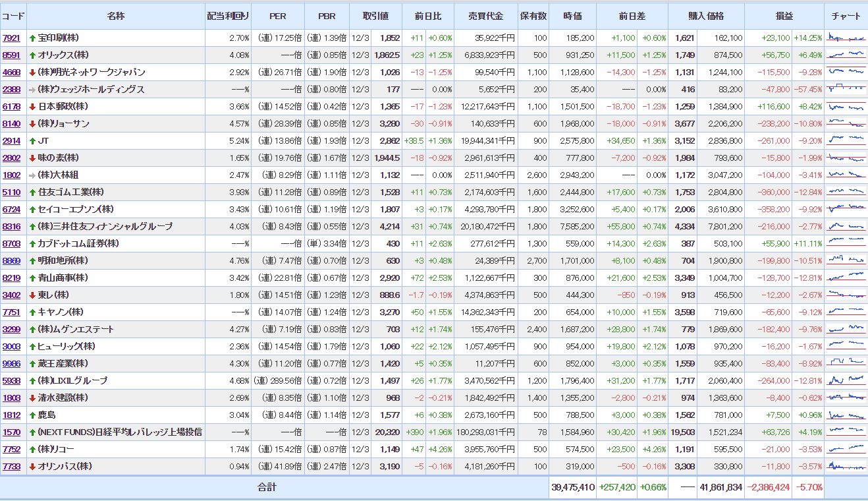The width and height of the screenshot is (868, 501).
Task: View the mini chart in the オリンパス row
Action: tap(846, 466)
